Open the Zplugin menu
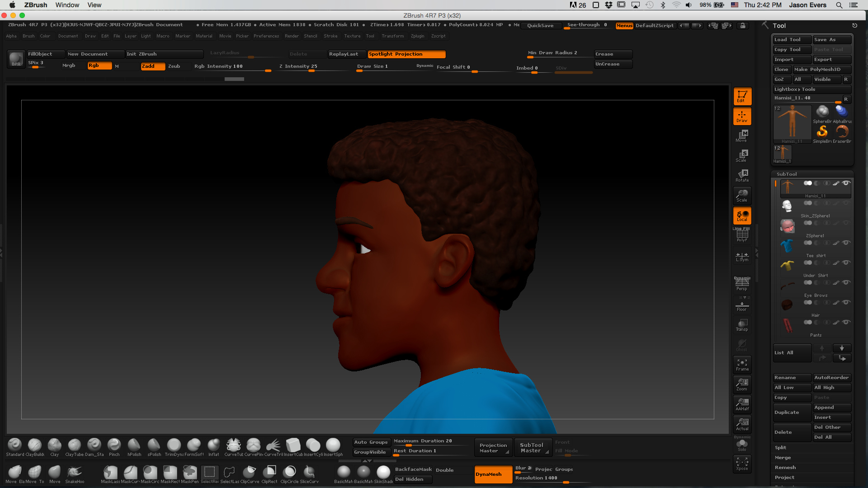868x488 pixels. coord(417,36)
